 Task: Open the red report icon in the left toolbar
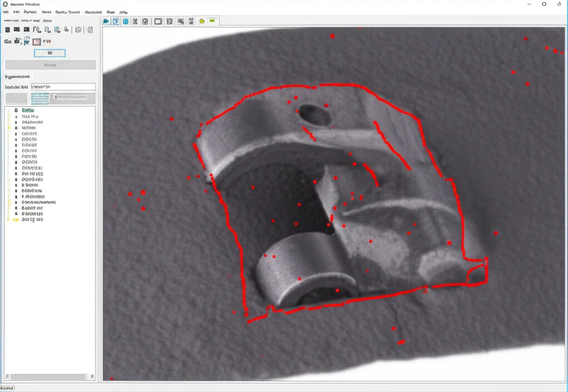37,42
